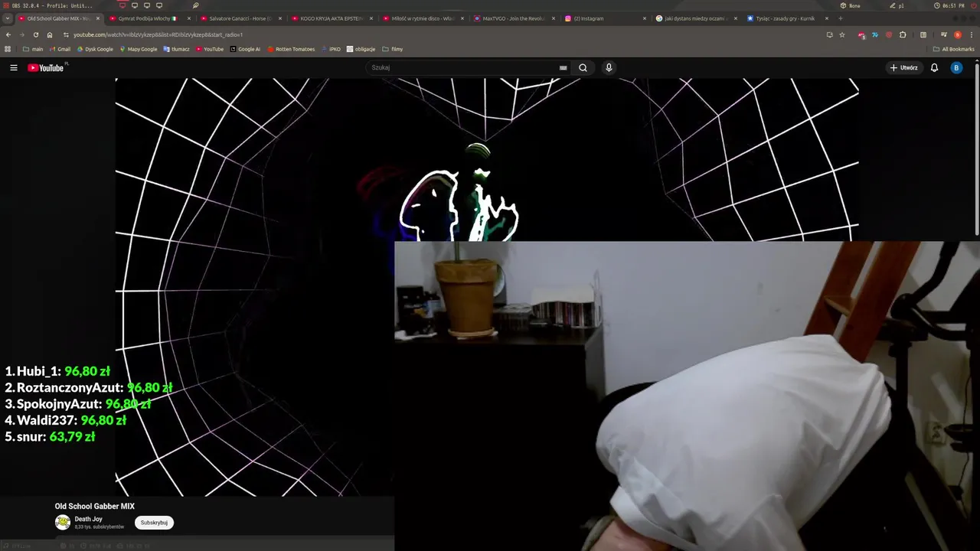Open the All Bookmarks folder
Screen dimensions: 980x551
coord(953,49)
